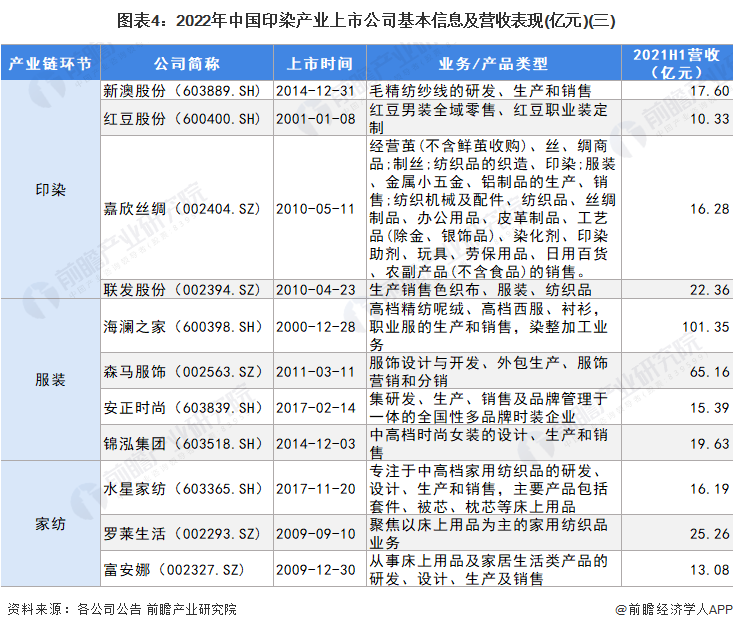This screenshot has height=630, width=733.
Task: Select description 集研发、生产、销售及品牌管理于一体
Action: [489, 408]
